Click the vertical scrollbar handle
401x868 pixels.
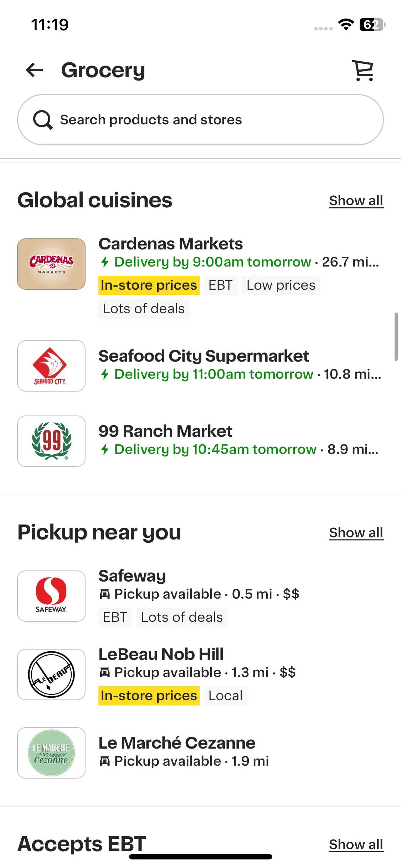pos(396,337)
